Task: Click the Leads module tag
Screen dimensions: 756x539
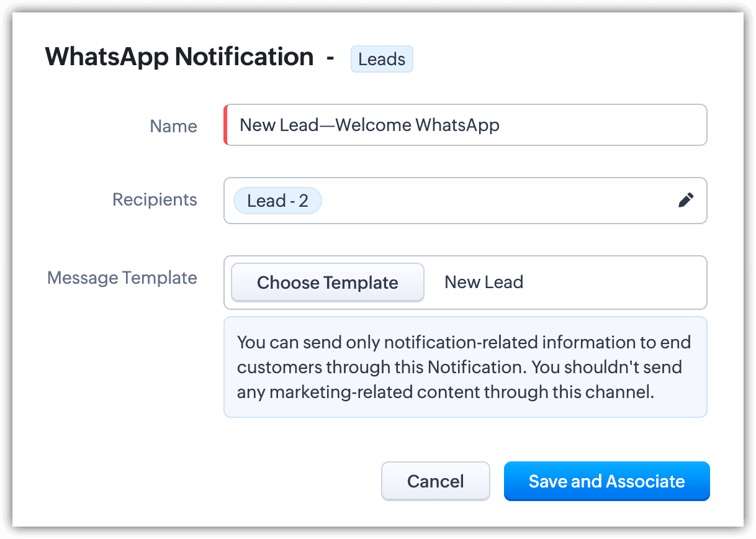Action: pos(382,60)
